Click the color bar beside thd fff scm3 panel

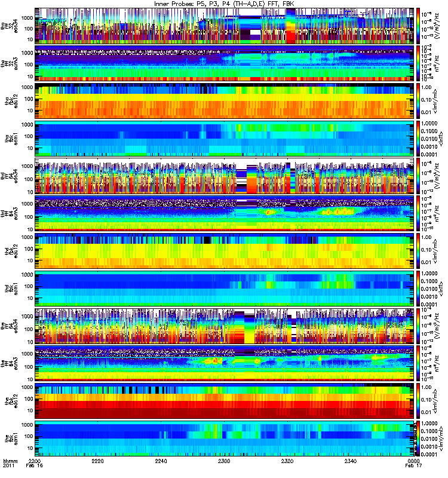click(418, 214)
